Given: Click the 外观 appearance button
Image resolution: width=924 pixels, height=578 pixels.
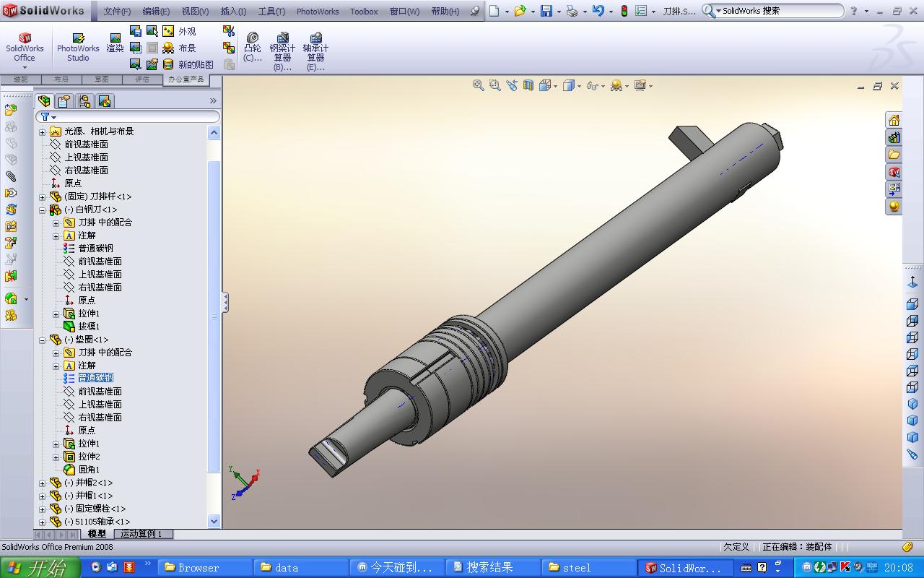Looking at the screenshot, I should pos(179,31).
